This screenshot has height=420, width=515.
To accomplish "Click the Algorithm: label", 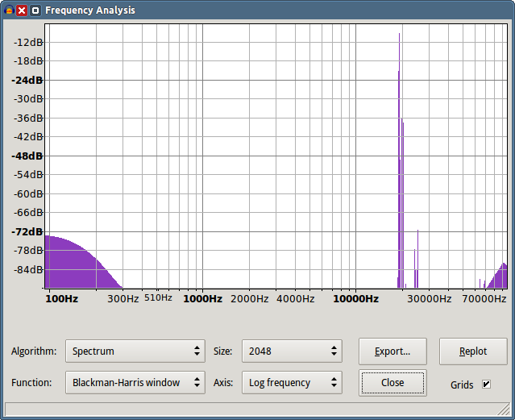I will (x=34, y=351).
